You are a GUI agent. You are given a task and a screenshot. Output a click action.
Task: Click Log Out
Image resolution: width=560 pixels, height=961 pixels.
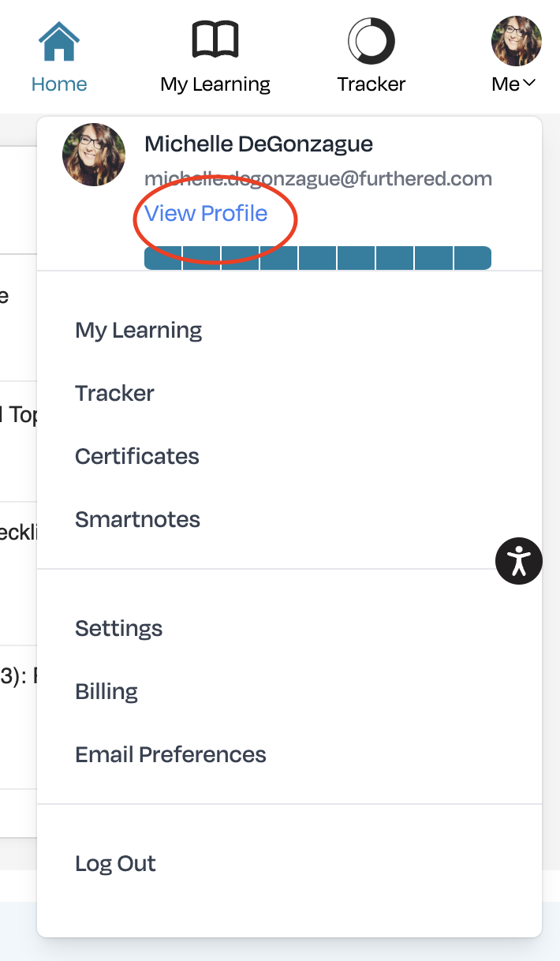click(116, 863)
